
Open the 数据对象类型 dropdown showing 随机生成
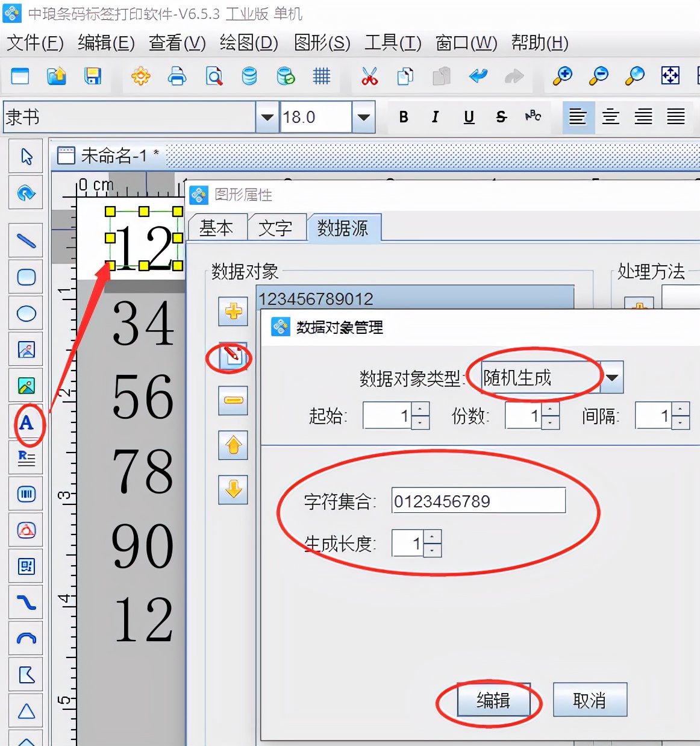click(612, 378)
